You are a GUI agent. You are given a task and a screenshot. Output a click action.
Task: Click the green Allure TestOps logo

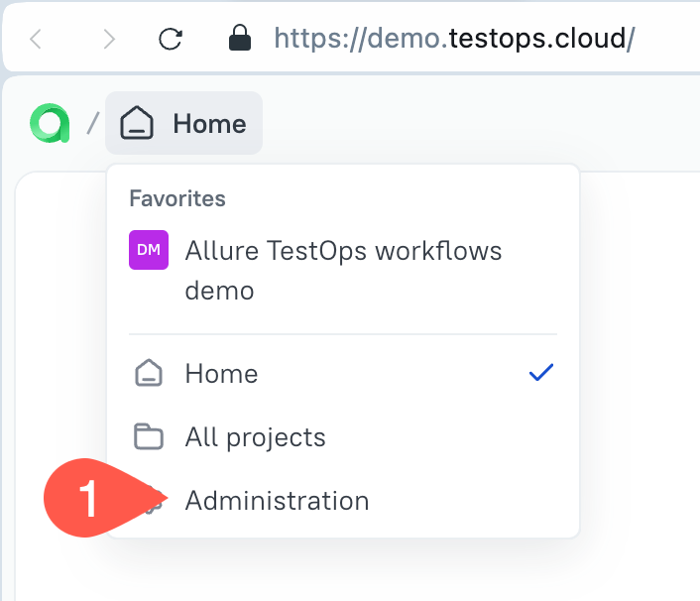pos(50,123)
